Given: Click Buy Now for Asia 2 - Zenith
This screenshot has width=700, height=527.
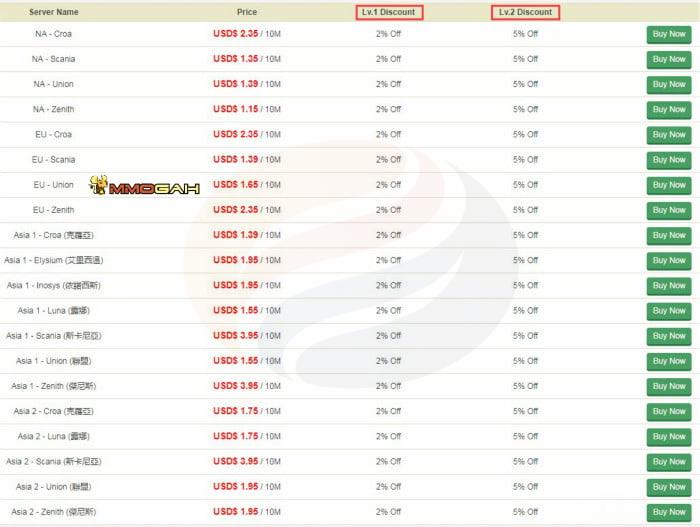Looking at the screenshot, I should 668,512.
